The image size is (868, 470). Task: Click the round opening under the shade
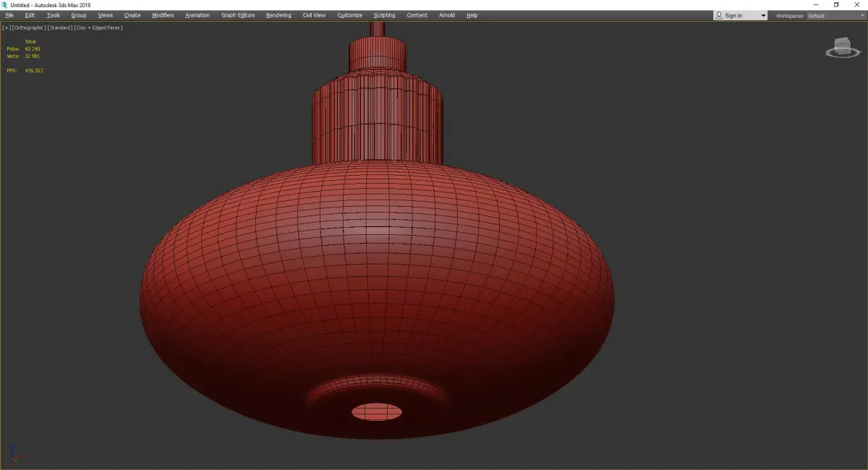tap(377, 412)
